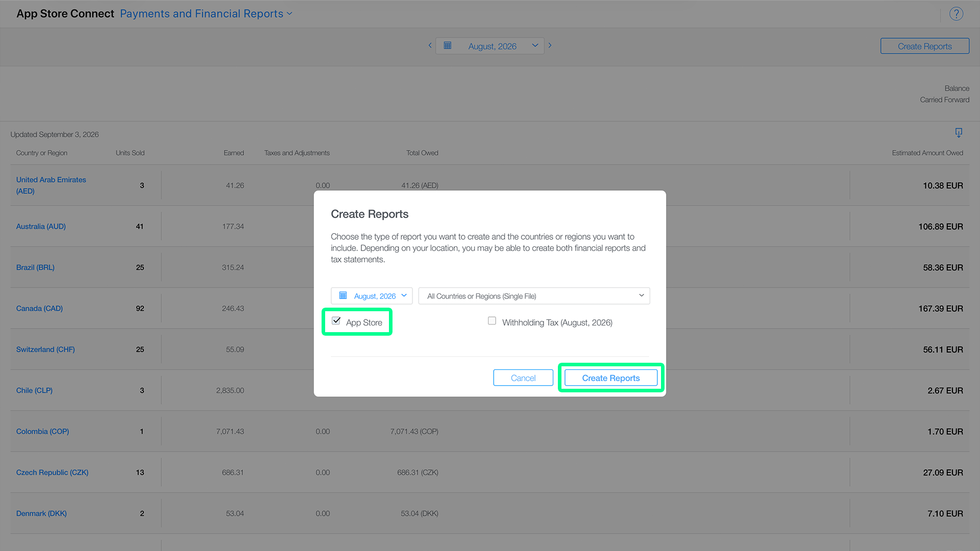The width and height of the screenshot is (980, 551).
Task: Click the Units Sold column header
Action: [x=130, y=153]
